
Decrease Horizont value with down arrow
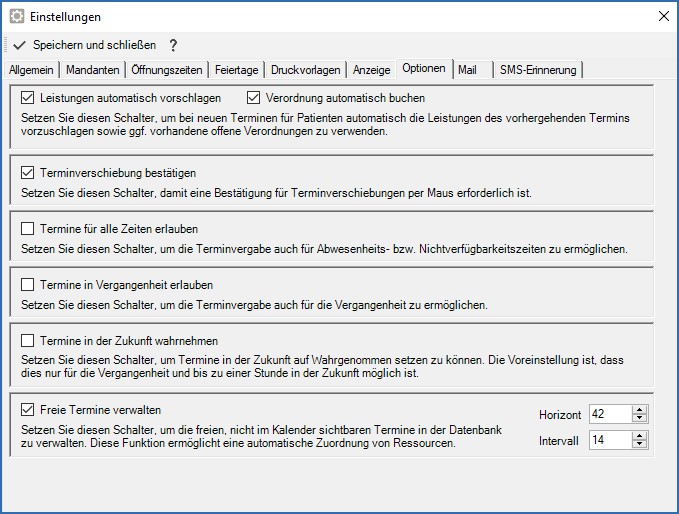[640, 417]
